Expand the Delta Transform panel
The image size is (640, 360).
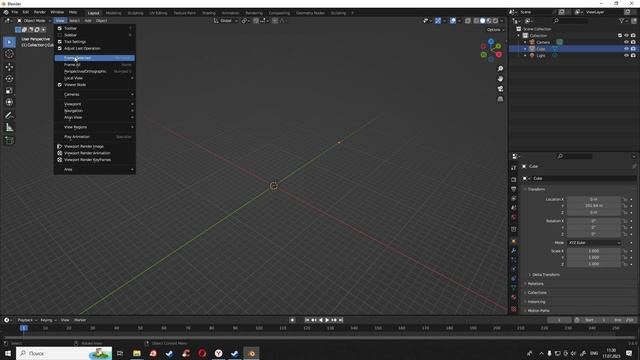pyautogui.click(x=545, y=275)
